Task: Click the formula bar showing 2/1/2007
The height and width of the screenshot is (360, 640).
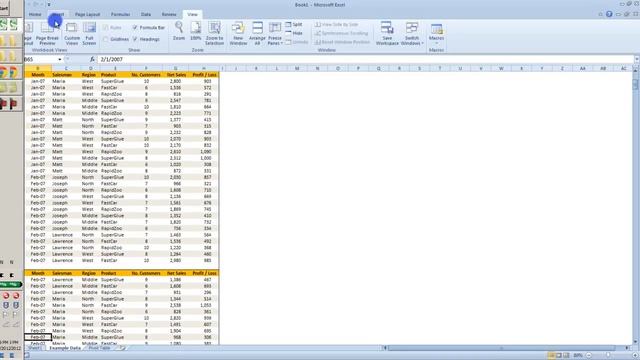Action: [x=365, y=60]
